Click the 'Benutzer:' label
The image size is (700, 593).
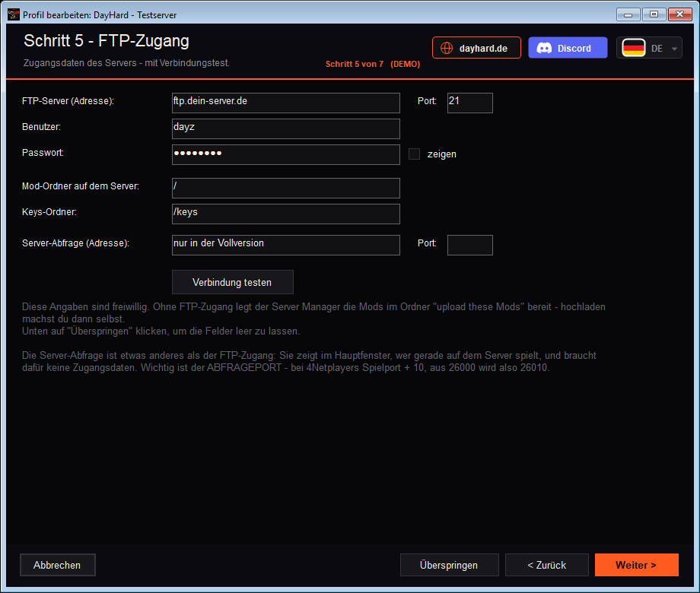(x=41, y=127)
